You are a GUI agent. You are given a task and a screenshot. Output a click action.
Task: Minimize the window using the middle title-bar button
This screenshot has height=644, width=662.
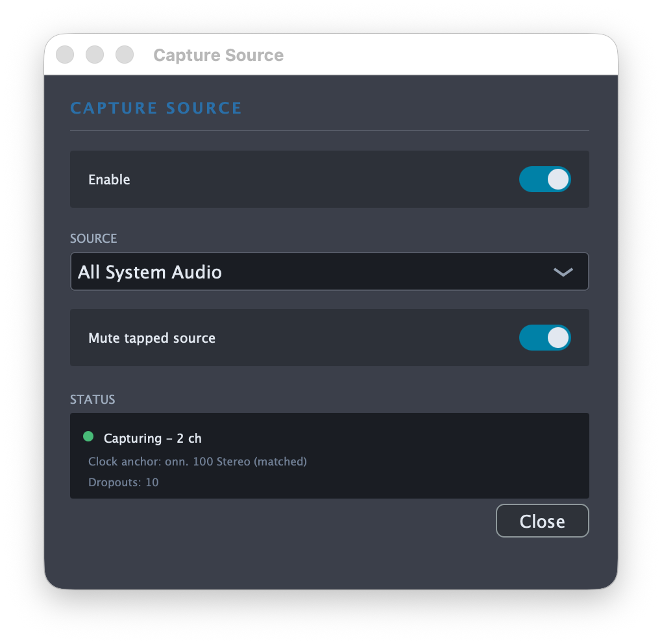[95, 55]
